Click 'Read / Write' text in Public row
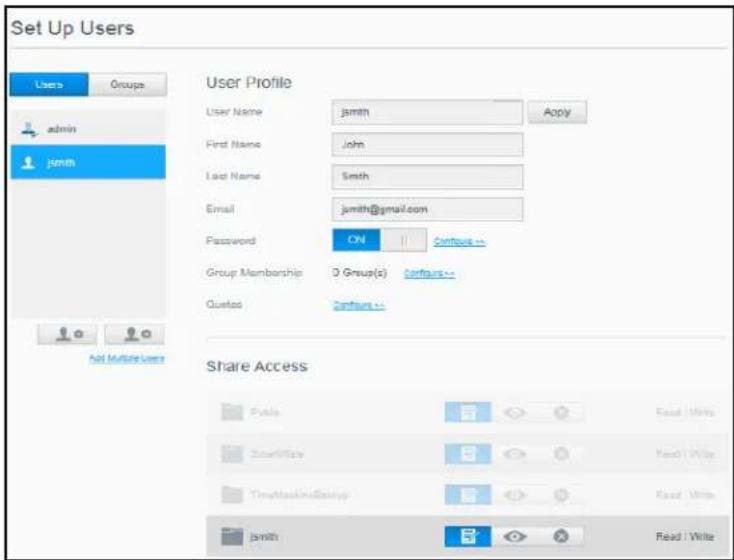734x560 pixels. [685, 413]
